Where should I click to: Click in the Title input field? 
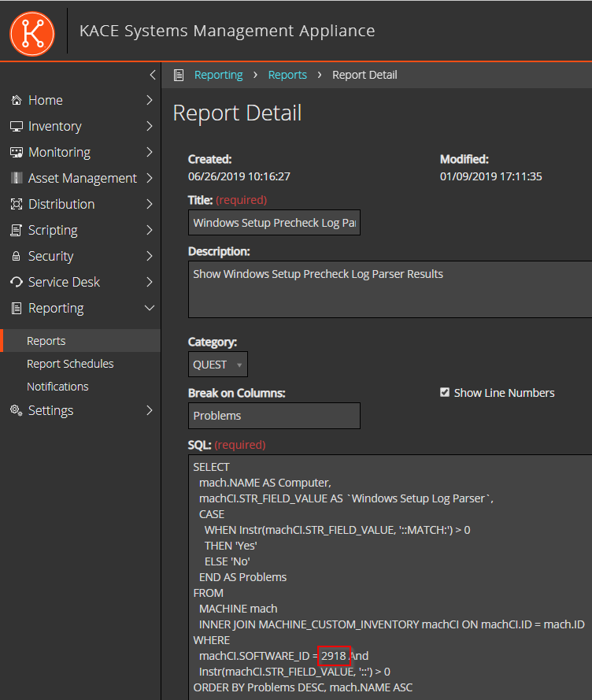(x=274, y=222)
